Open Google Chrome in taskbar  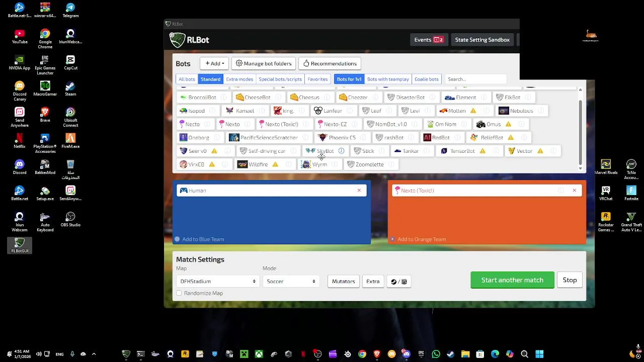tap(362, 354)
